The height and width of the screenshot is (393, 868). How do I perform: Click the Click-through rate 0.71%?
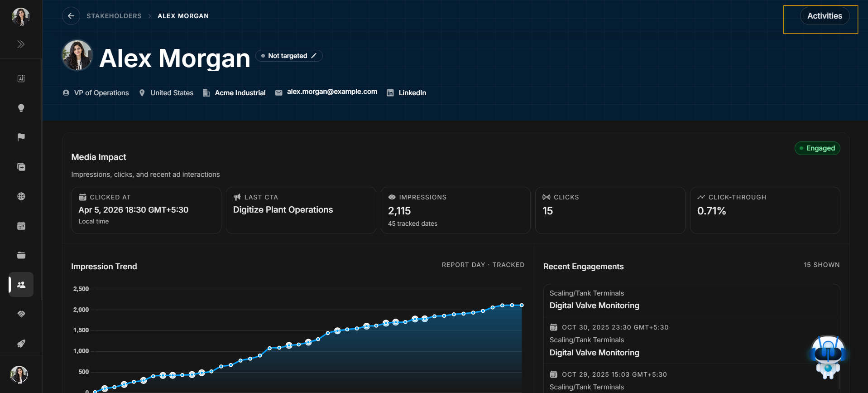pos(711,211)
